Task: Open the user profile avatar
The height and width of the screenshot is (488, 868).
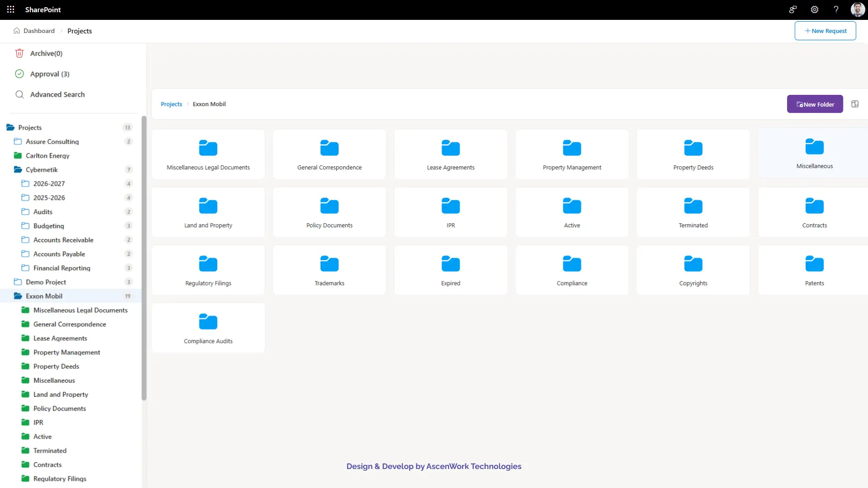Action: [857, 9]
